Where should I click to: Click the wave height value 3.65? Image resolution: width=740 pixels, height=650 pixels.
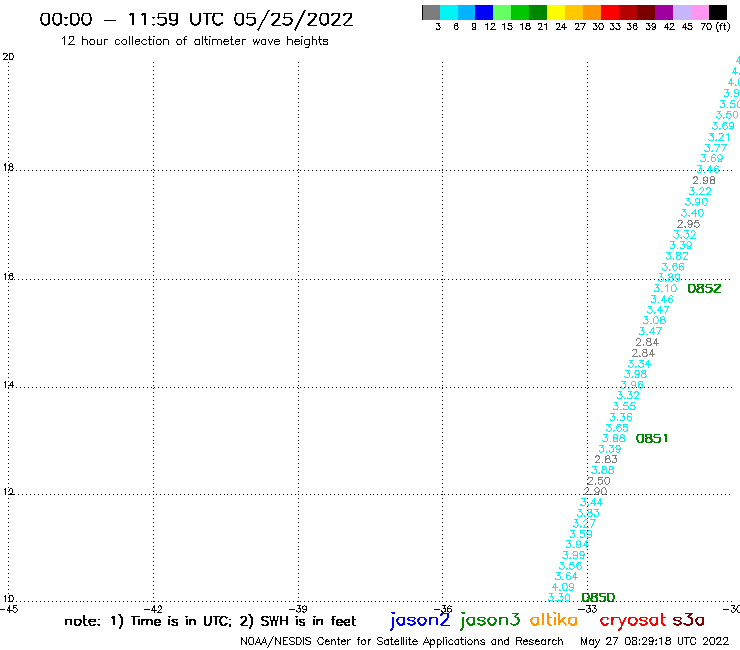pos(617,428)
